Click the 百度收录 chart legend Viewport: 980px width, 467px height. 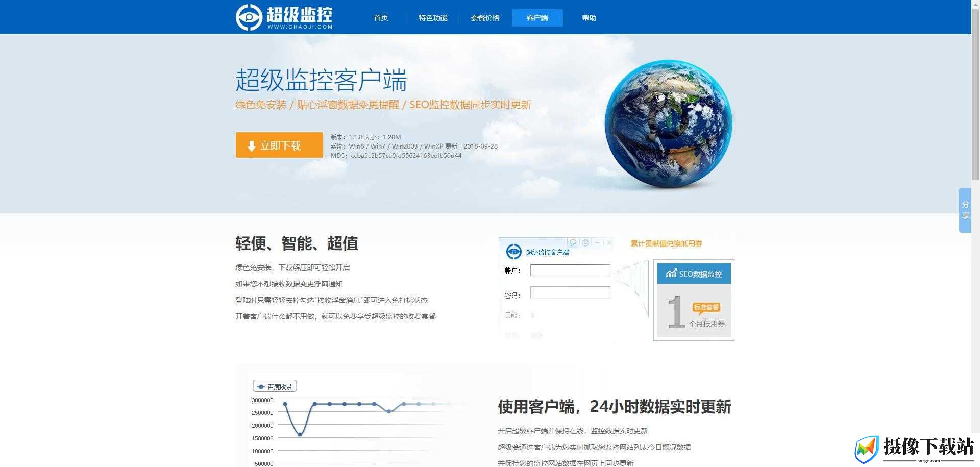275,386
